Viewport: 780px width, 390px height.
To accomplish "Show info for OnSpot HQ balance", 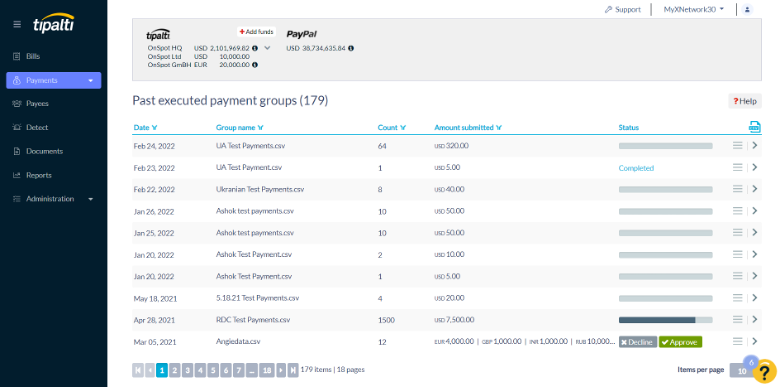I will pos(255,48).
